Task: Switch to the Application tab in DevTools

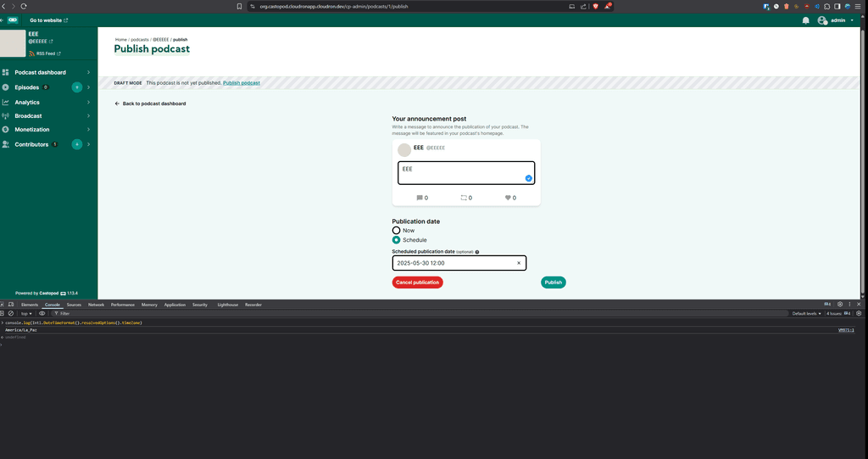Action: [175, 305]
